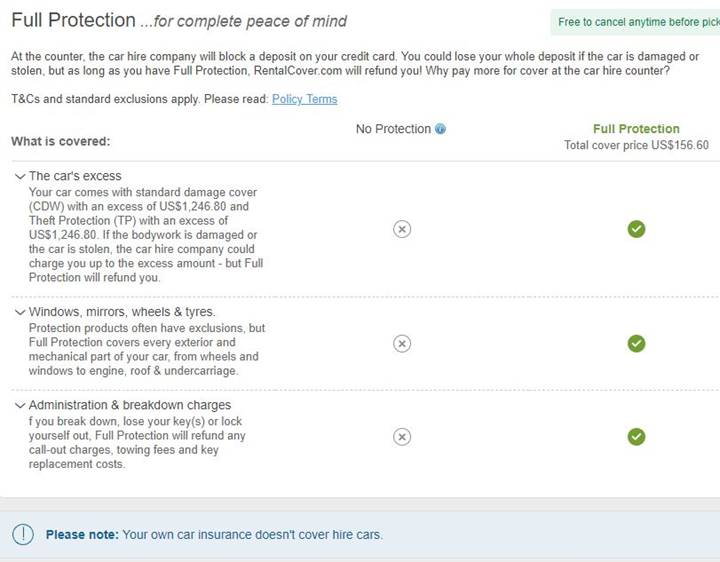
Task: Click Windows, mirrors, wheels & tyres heading
Action: pyautogui.click(x=122, y=312)
